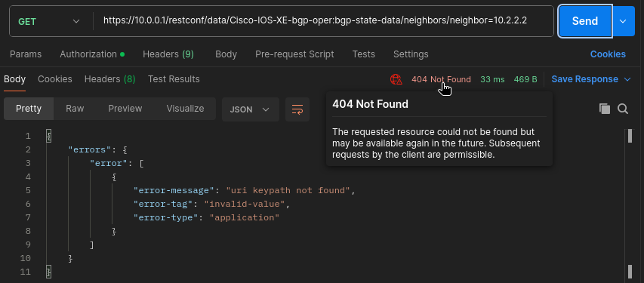Image resolution: width=644 pixels, height=283 pixels.
Task: Click the "application" error type value
Action: (245, 217)
